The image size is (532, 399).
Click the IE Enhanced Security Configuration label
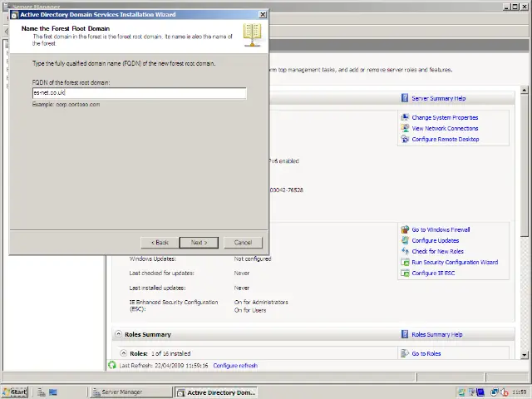174,306
